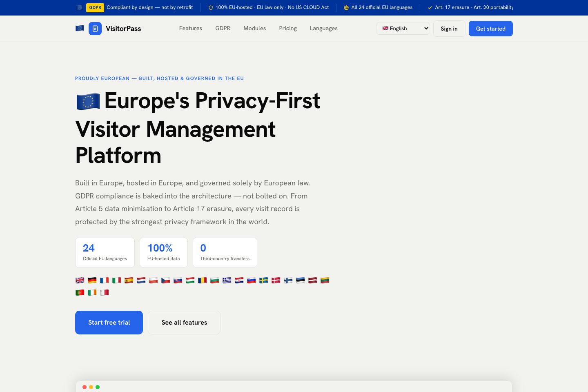Click the checkmark icon before 'Art. 17 erasure'
The image size is (588, 392).
tap(430, 8)
